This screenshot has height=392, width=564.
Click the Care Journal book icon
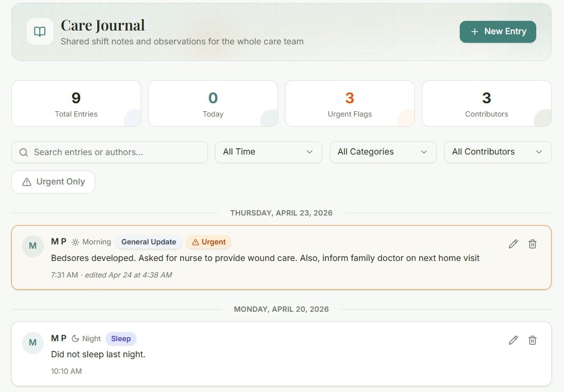(x=40, y=32)
